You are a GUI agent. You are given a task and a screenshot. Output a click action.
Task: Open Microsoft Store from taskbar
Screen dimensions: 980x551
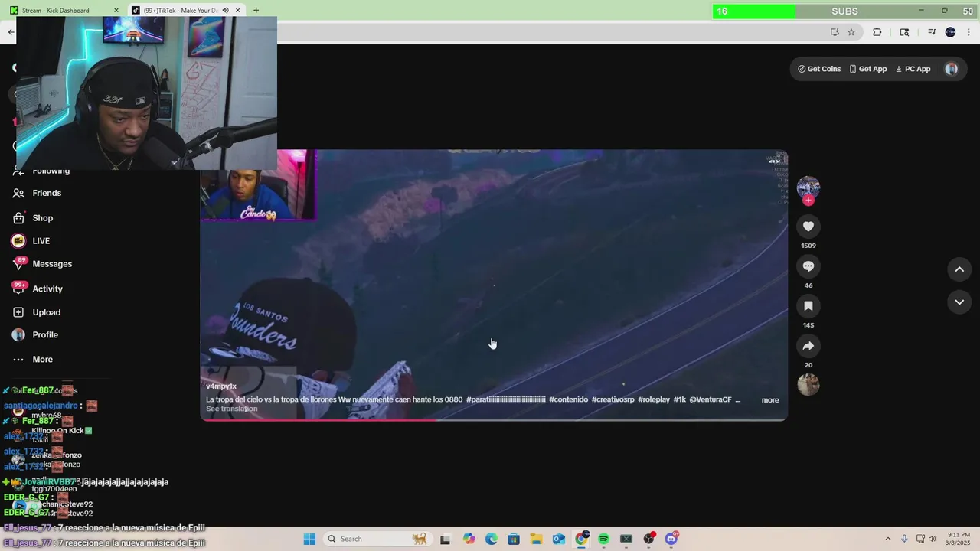pos(514,539)
